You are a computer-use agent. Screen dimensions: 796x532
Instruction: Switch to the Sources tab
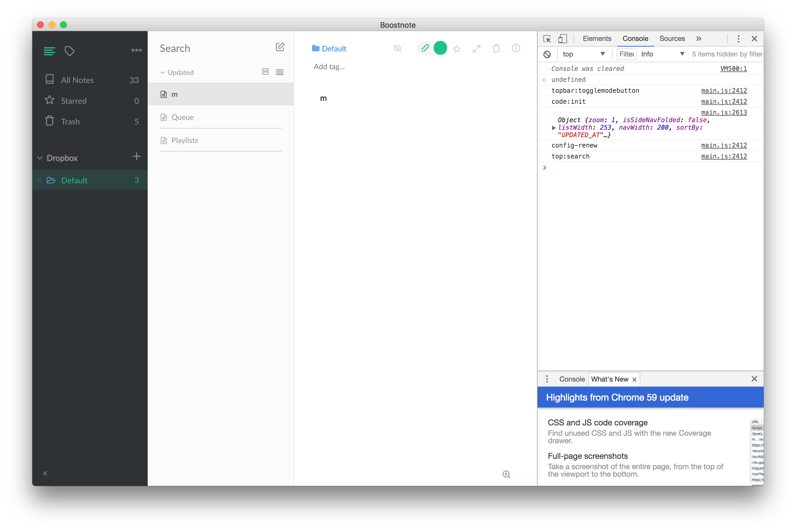(672, 39)
